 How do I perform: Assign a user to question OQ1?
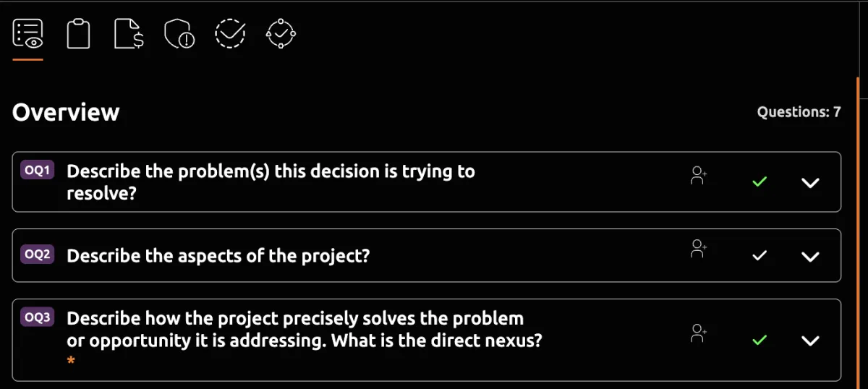[698, 176]
